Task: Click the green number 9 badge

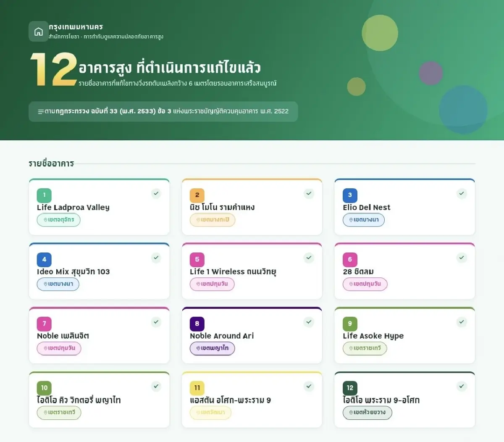Action: pyautogui.click(x=350, y=324)
